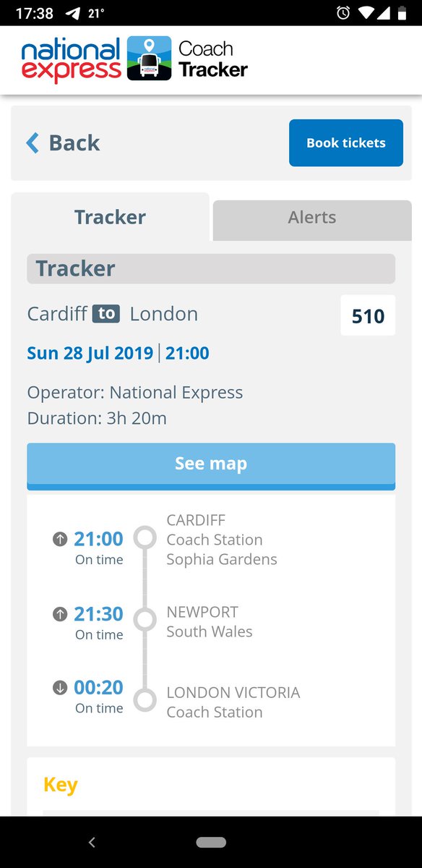
Task: Tap the departure arrow icon beside 21:30
Action: 60,614
